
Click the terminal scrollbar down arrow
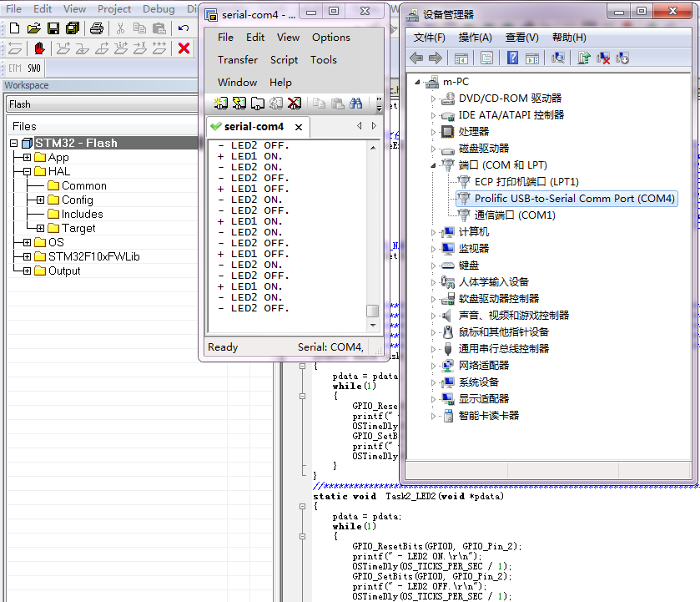(x=373, y=326)
